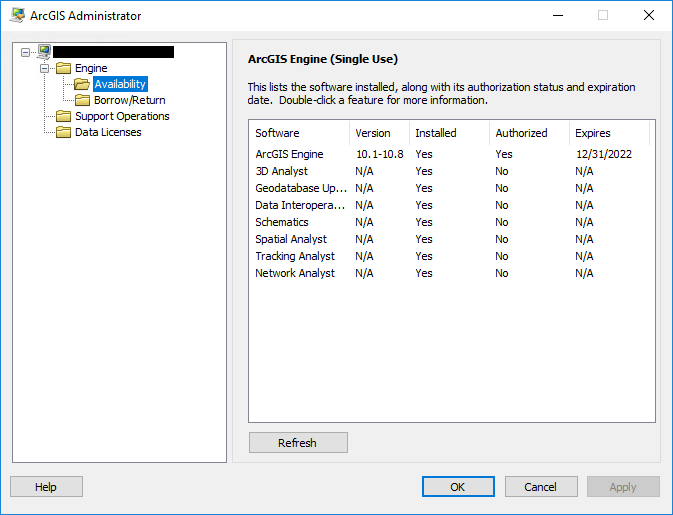Image resolution: width=673 pixels, height=515 pixels.
Task: Click the Expires N/A cell for Spatial Analyst
Action: 584,239
